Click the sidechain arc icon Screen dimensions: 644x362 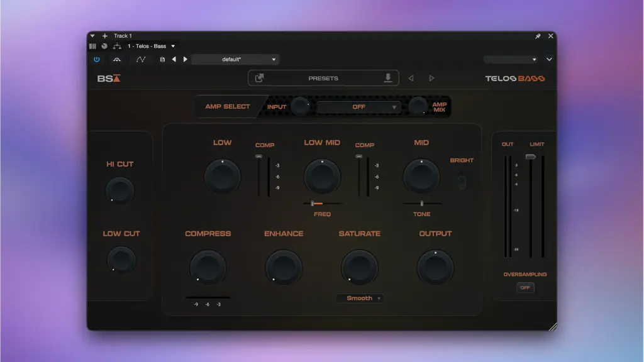[x=117, y=59]
